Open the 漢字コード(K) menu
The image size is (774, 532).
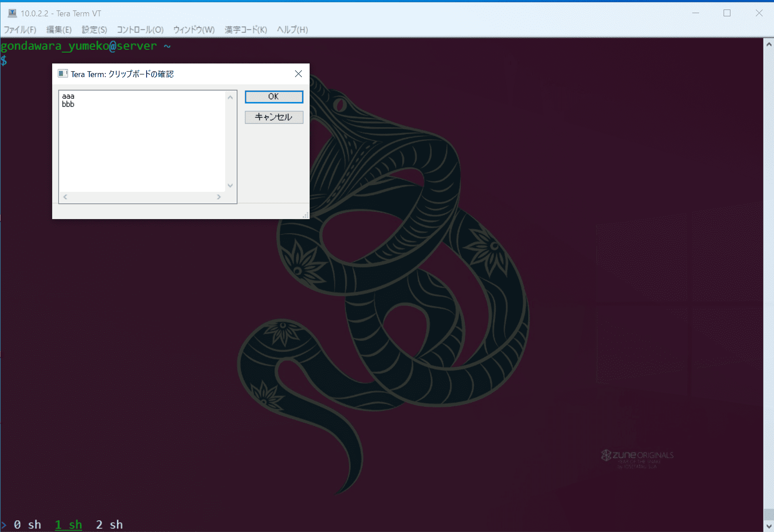(x=246, y=29)
